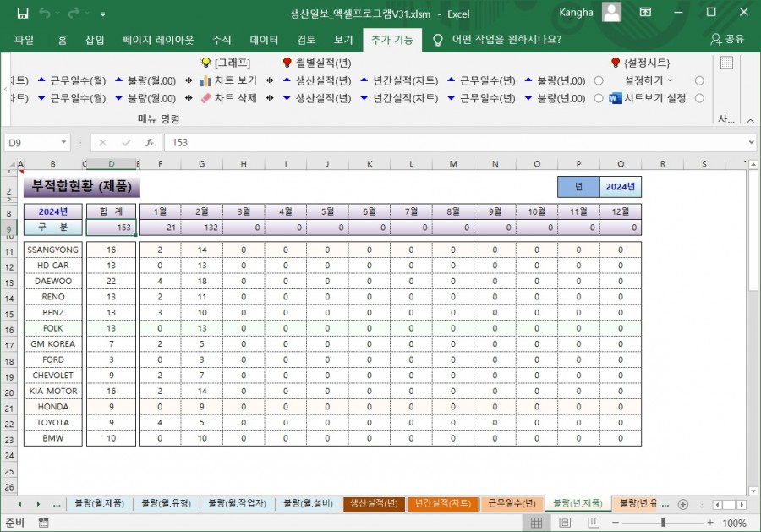
Task: Click the Undo arrow icon
Action: click(x=44, y=13)
